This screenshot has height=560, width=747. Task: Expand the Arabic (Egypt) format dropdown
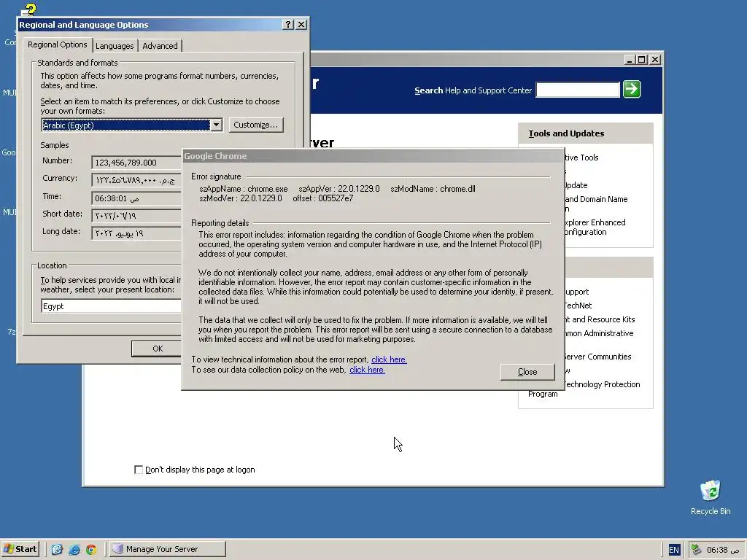point(216,125)
